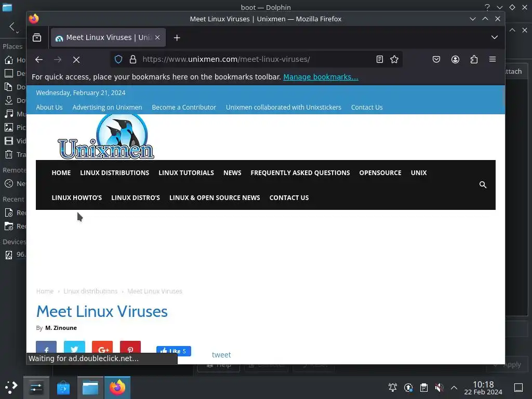Show site security padlock info

[133, 59]
